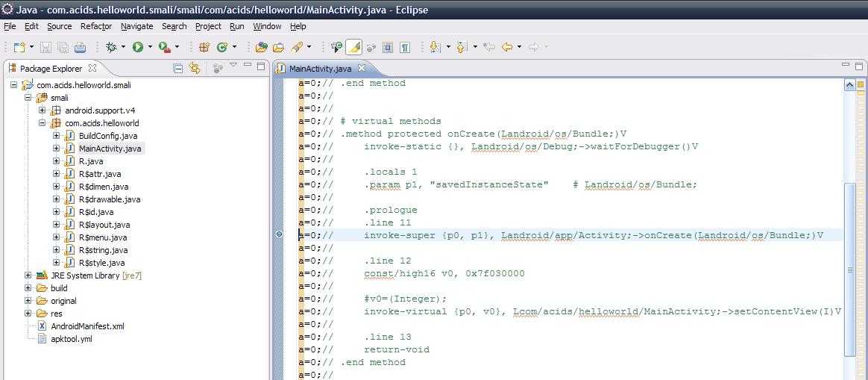Viewport: 868px width, 380px height.
Task: Click the green Run icon
Action: (138, 48)
